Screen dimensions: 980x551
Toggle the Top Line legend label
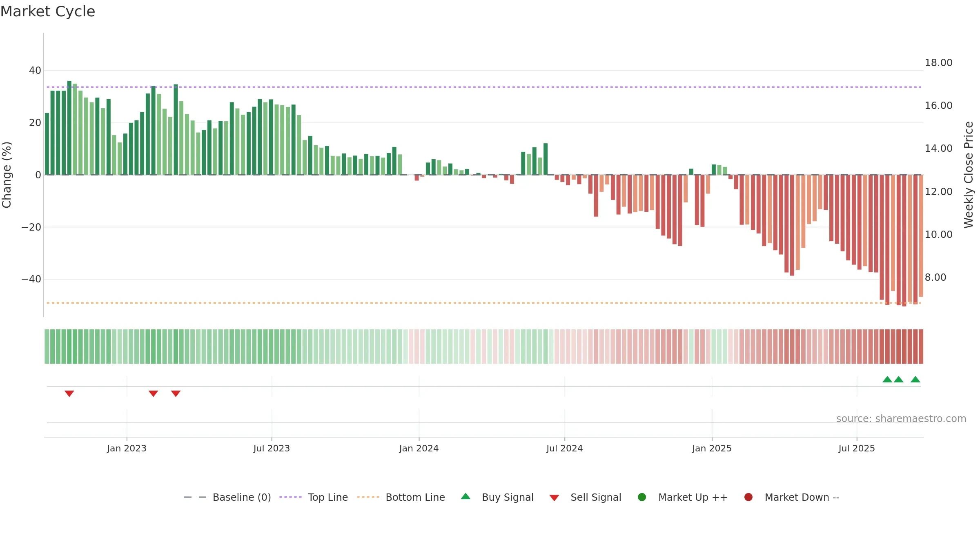coord(328,498)
